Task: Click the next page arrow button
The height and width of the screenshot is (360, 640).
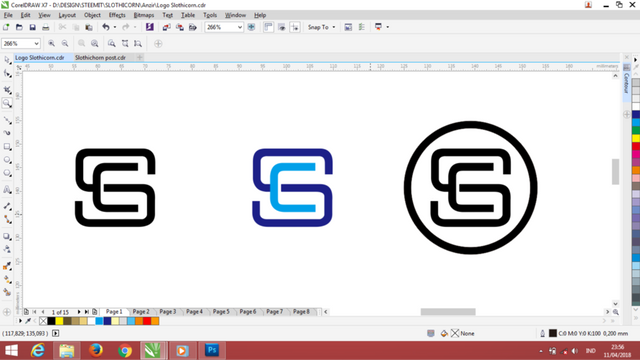Action: (x=79, y=312)
